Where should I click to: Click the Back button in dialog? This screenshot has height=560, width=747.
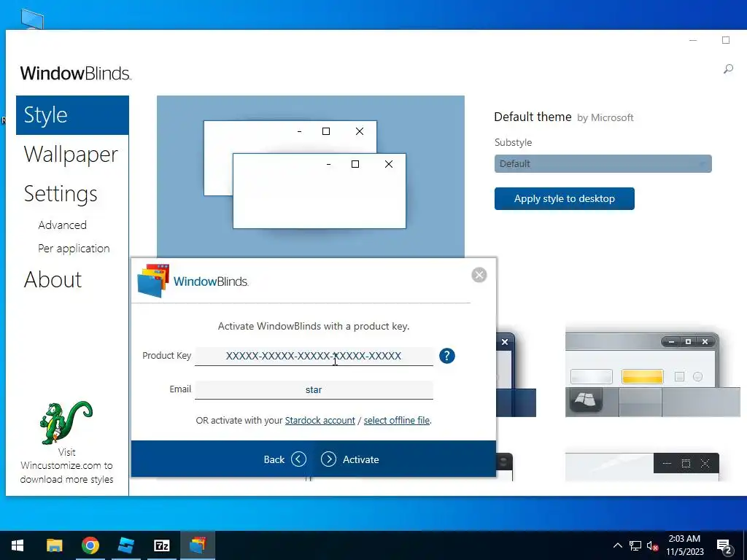pos(285,459)
